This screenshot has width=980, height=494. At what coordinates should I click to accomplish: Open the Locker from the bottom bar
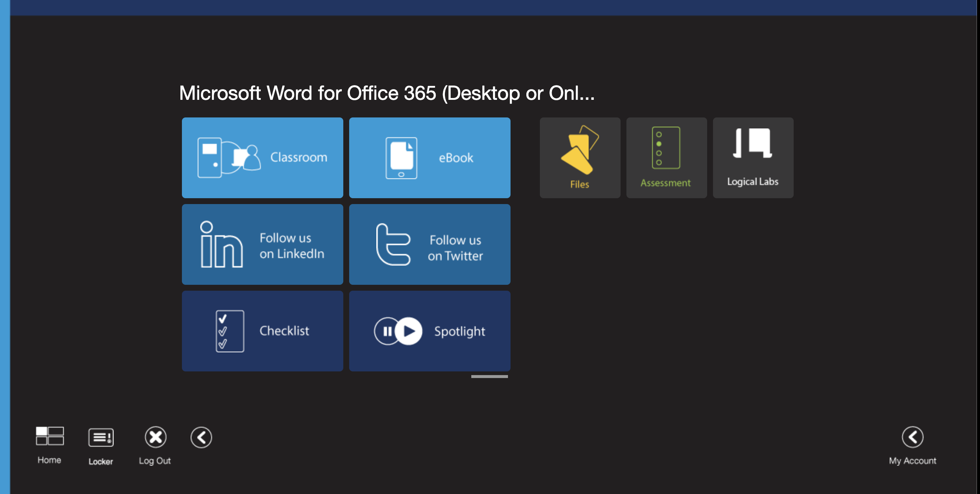[101, 438]
